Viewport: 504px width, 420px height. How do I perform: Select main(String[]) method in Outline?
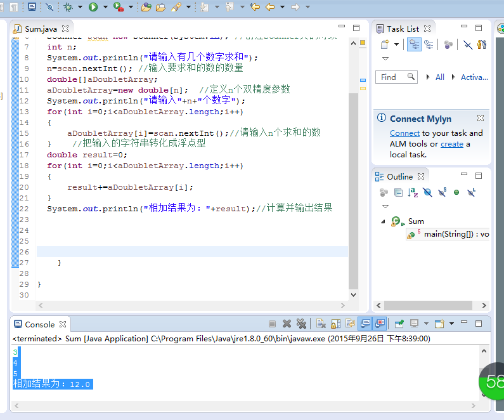click(448, 234)
